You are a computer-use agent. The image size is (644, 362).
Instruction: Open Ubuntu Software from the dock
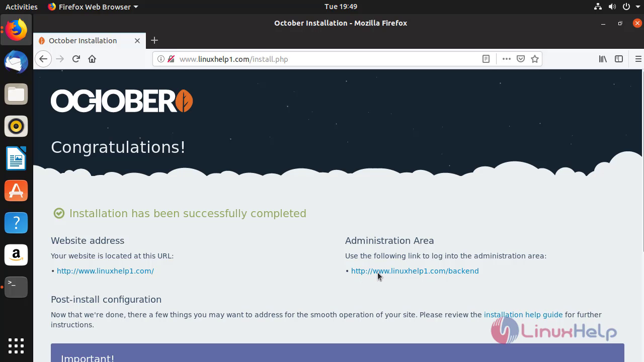tap(16, 191)
